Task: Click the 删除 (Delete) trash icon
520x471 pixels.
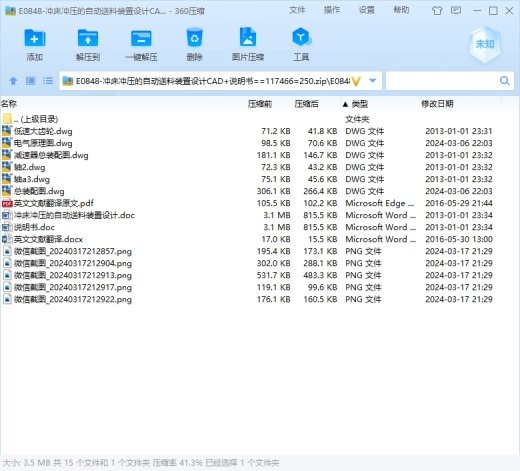Action: tap(194, 38)
